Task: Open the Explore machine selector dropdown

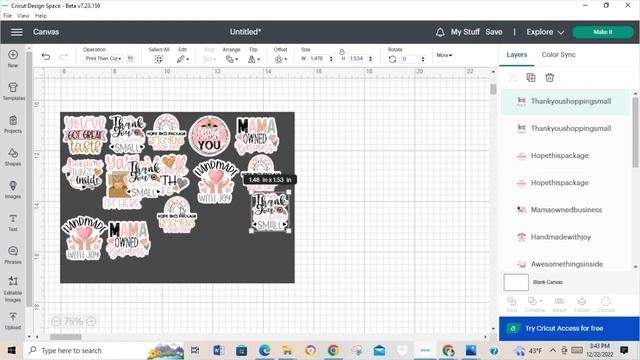Action: tap(545, 32)
